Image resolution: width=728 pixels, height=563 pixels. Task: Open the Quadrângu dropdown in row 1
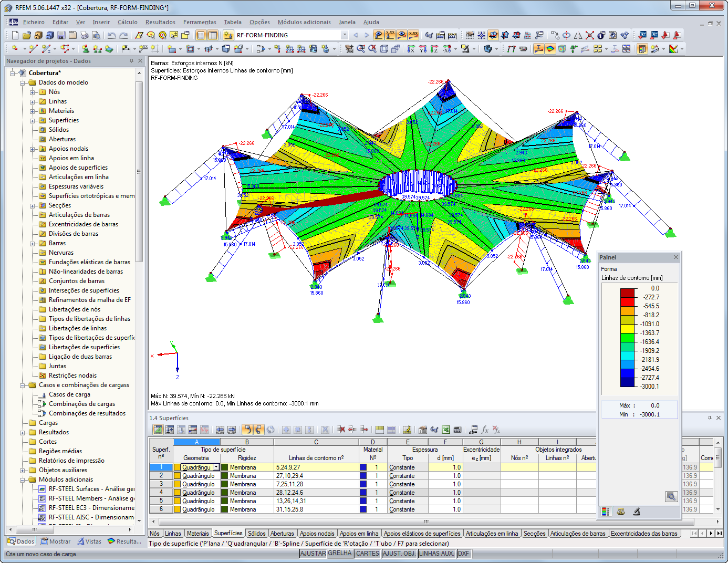(216, 467)
